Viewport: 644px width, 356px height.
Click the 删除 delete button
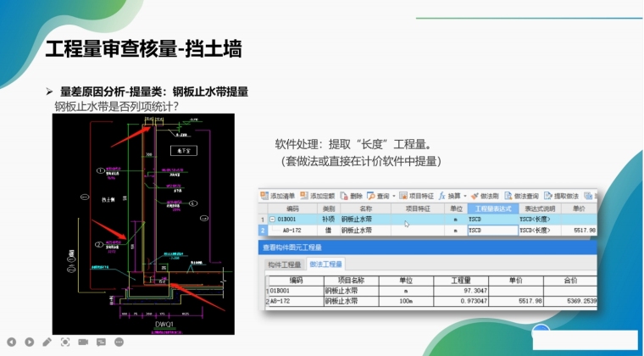click(353, 195)
